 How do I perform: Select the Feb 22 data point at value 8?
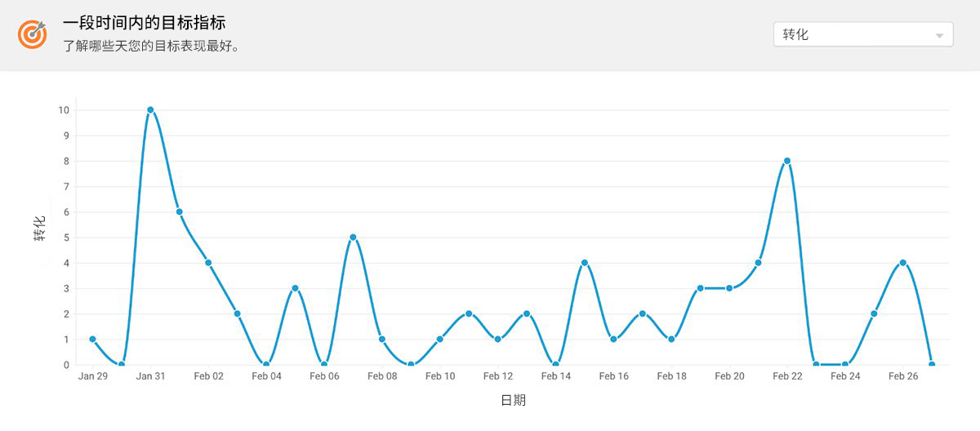[787, 161]
